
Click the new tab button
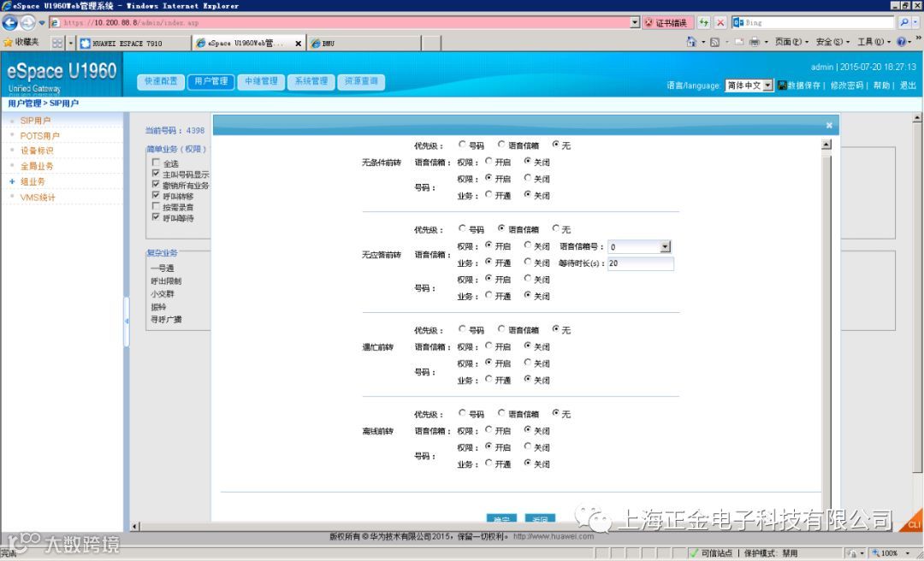tap(431, 43)
